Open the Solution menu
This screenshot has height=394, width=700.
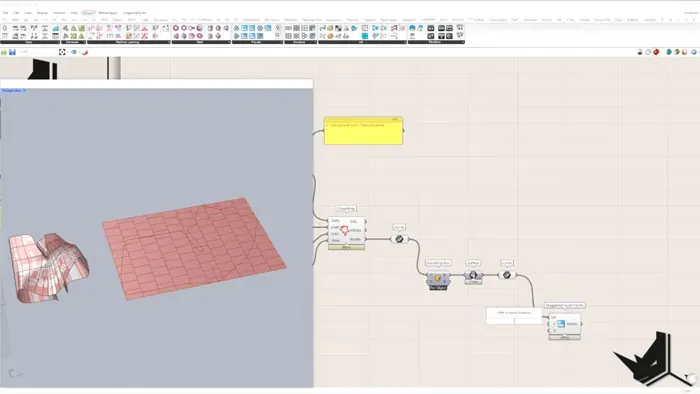click(x=59, y=13)
